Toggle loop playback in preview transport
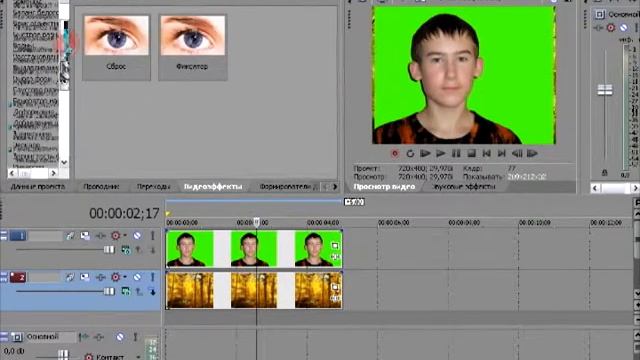This screenshot has height=360, width=640. tap(410, 153)
